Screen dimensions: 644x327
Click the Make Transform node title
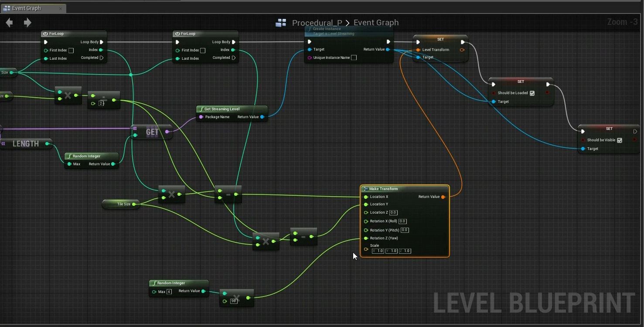click(x=384, y=189)
